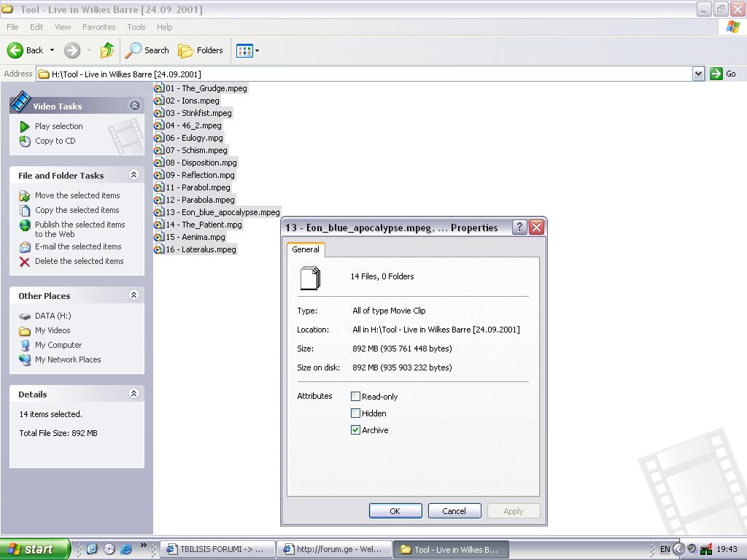
Task: Uncheck the Archive attribute
Action: [x=356, y=430]
